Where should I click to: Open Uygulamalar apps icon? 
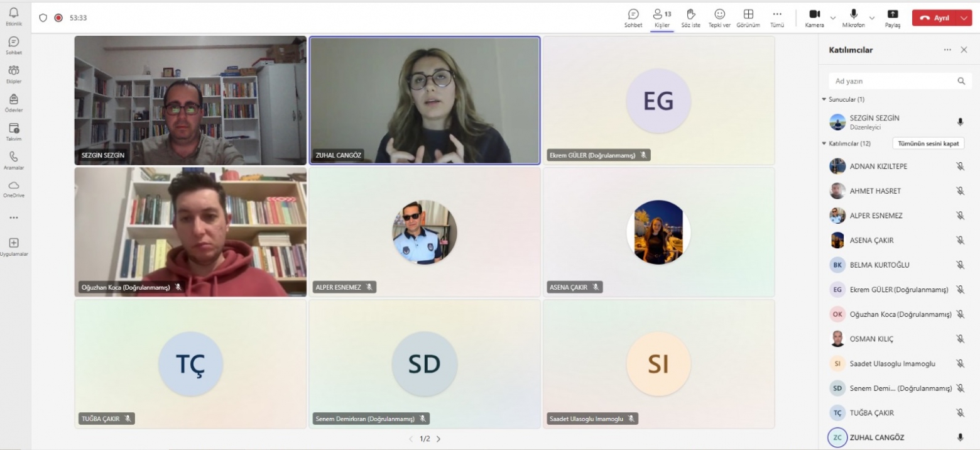tap(14, 246)
